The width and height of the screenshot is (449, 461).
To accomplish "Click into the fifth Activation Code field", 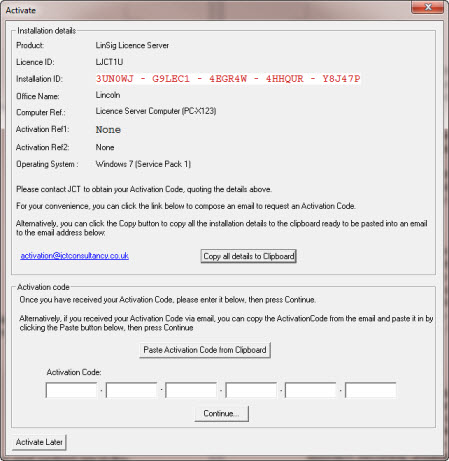I will (x=311, y=390).
